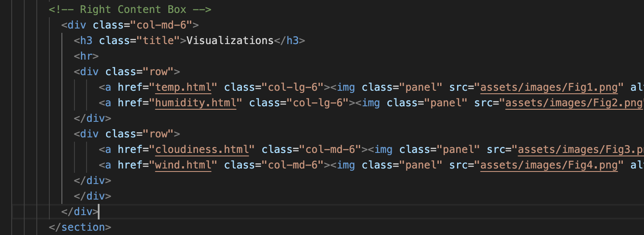
Task: Follow the assets/images/Fig2.png source path
Action: [x=574, y=103]
